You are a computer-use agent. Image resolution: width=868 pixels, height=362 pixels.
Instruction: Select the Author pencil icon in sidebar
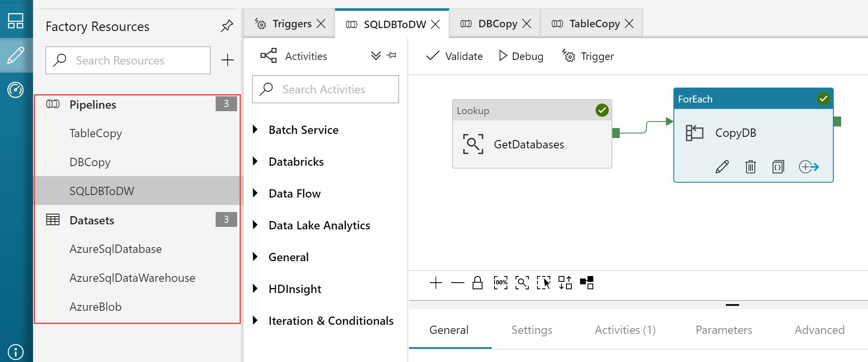click(16, 55)
